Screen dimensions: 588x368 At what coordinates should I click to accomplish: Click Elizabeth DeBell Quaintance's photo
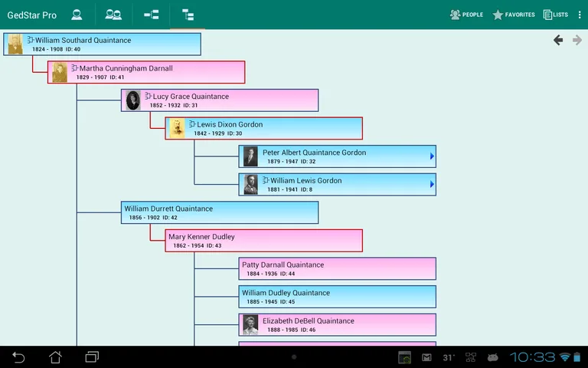point(250,325)
